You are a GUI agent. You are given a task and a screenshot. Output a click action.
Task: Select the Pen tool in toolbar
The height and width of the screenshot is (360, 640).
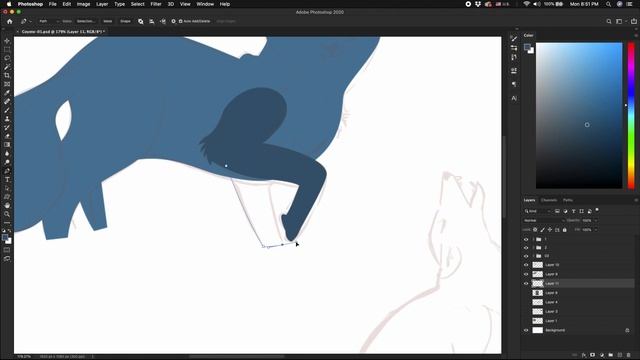pyautogui.click(x=7, y=171)
